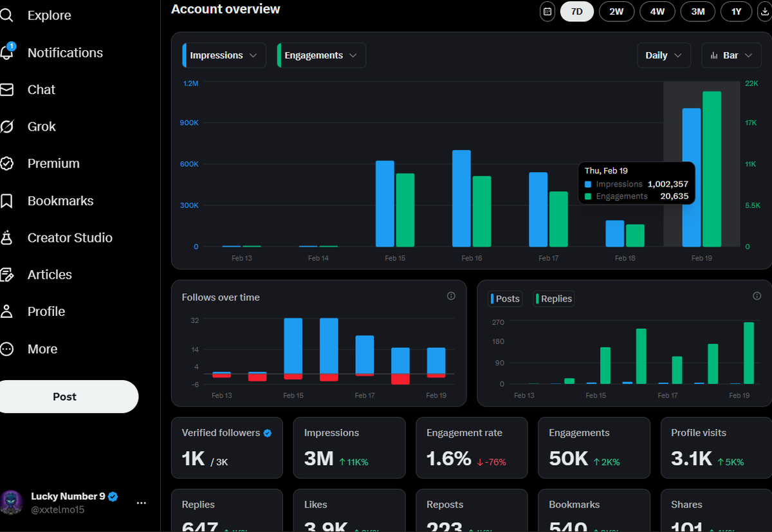Open the Impressions 3M stat card
Image resolution: width=772 pixels, height=532 pixels.
click(x=349, y=448)
